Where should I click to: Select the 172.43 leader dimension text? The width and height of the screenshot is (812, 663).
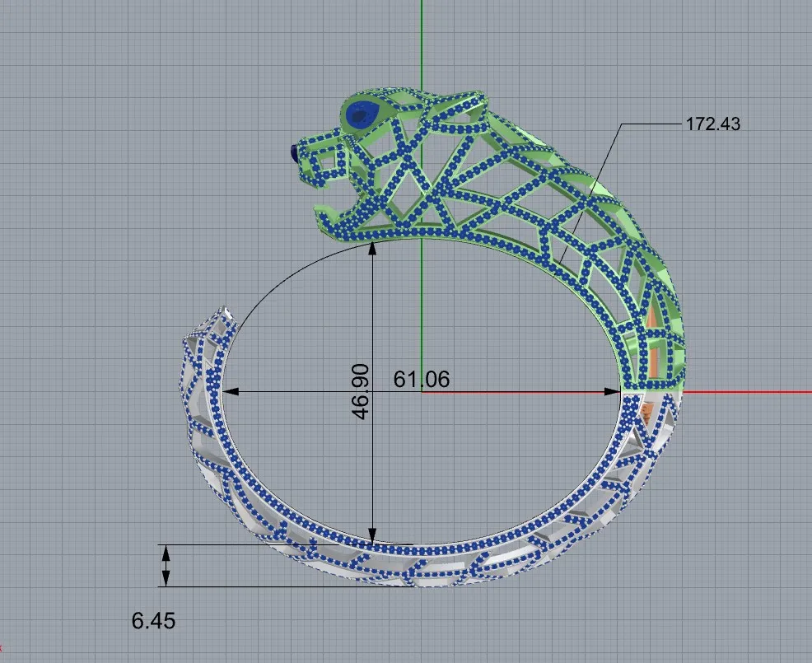713,124
